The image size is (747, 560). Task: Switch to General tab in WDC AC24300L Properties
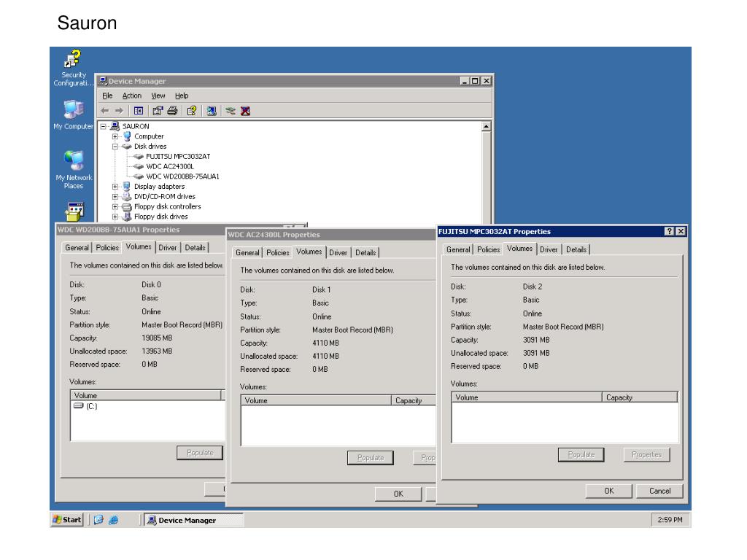pyautogui.click(x=248, y=253)
